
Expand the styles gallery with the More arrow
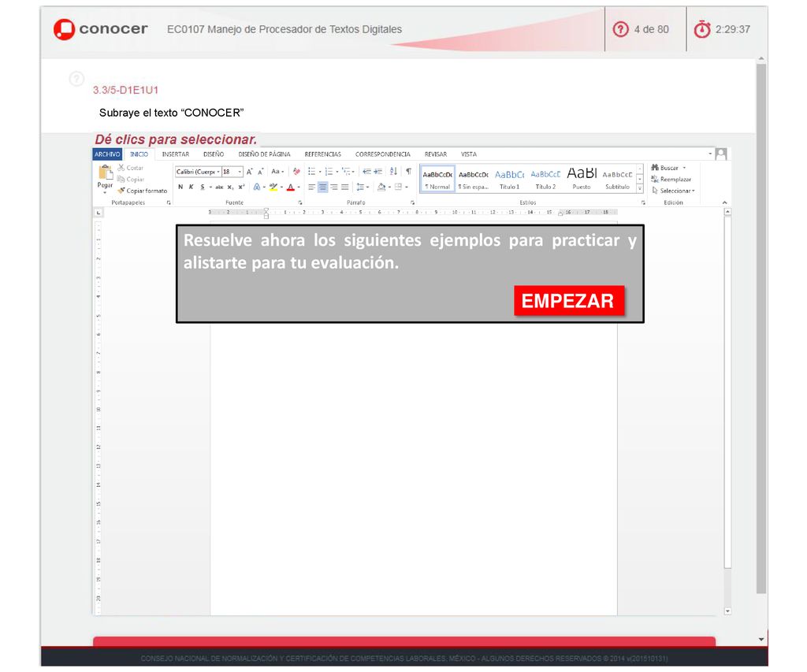pos(640,189)
